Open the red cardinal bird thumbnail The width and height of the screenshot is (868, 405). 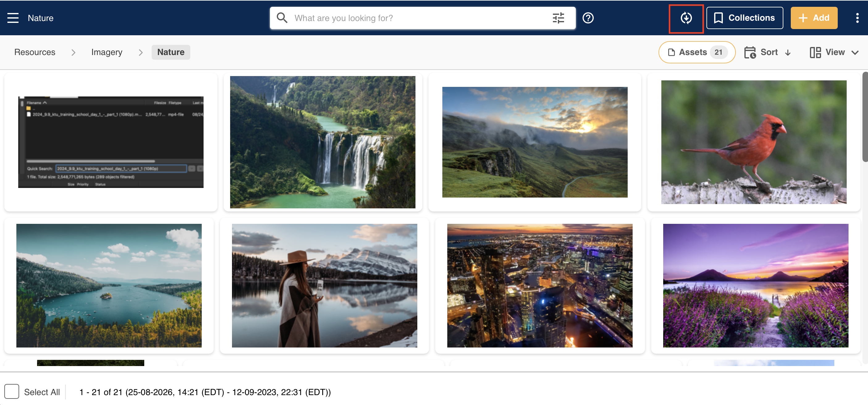tap(754, 142)
